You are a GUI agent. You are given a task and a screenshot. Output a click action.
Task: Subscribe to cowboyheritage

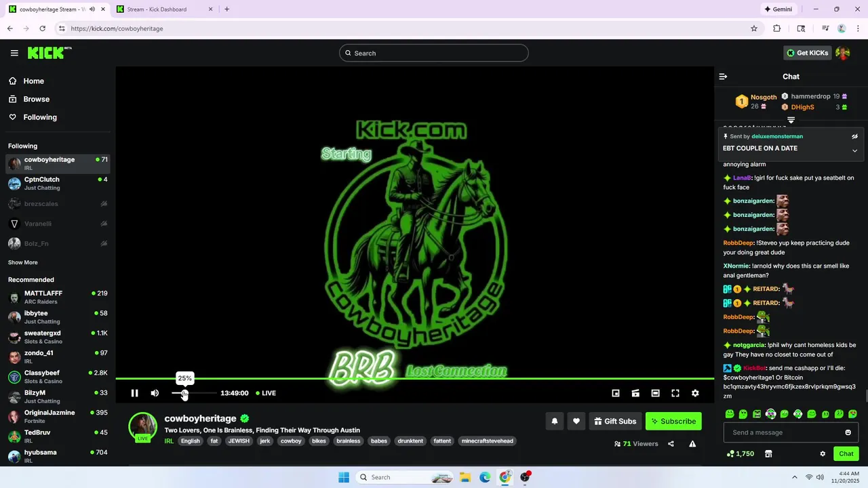pos(673,421)
